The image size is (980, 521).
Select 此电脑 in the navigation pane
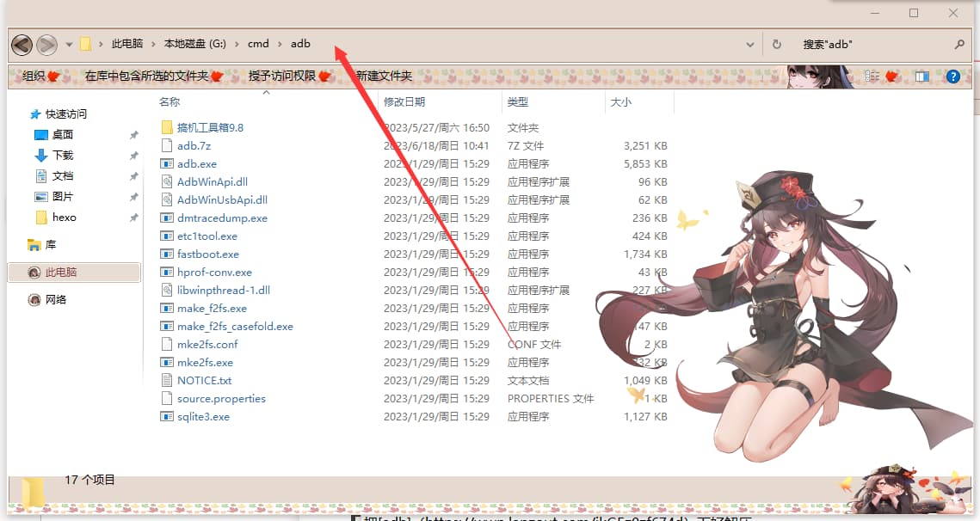tap(74, 273)
